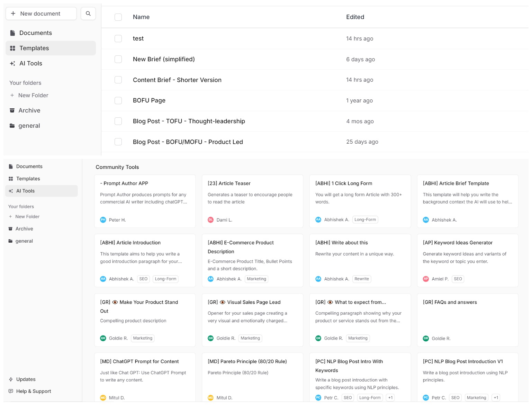Click AI Tools sparkle icon in lower sidebar

pos(11,191)
